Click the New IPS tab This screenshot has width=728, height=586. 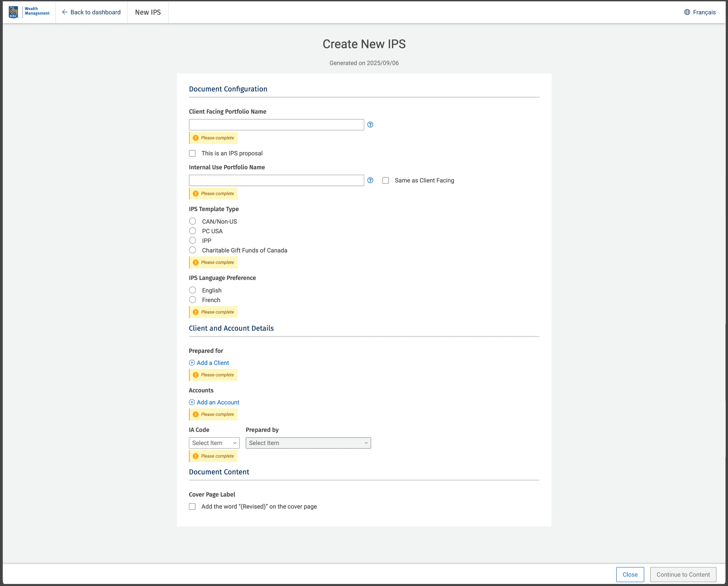[148, 12]
